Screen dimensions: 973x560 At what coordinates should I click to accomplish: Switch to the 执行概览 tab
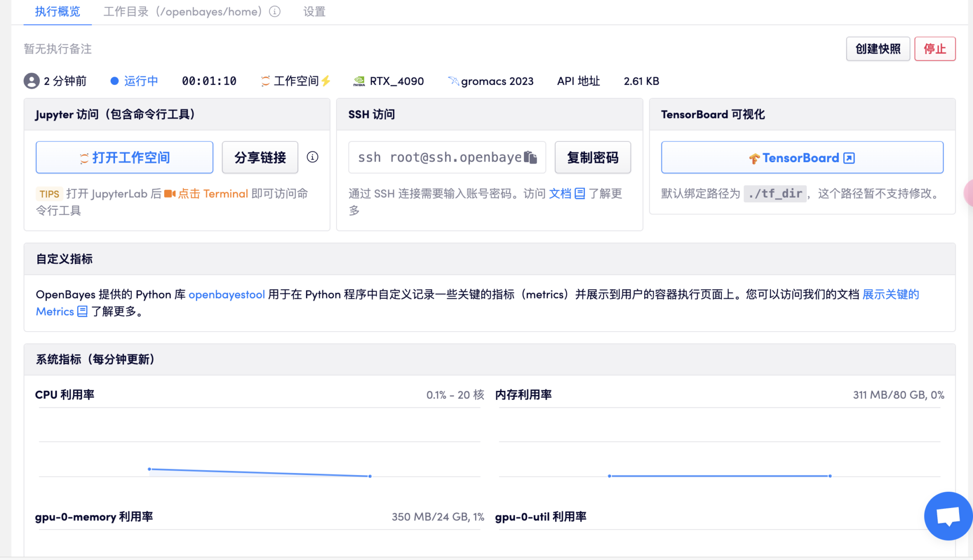coord(57,11)
